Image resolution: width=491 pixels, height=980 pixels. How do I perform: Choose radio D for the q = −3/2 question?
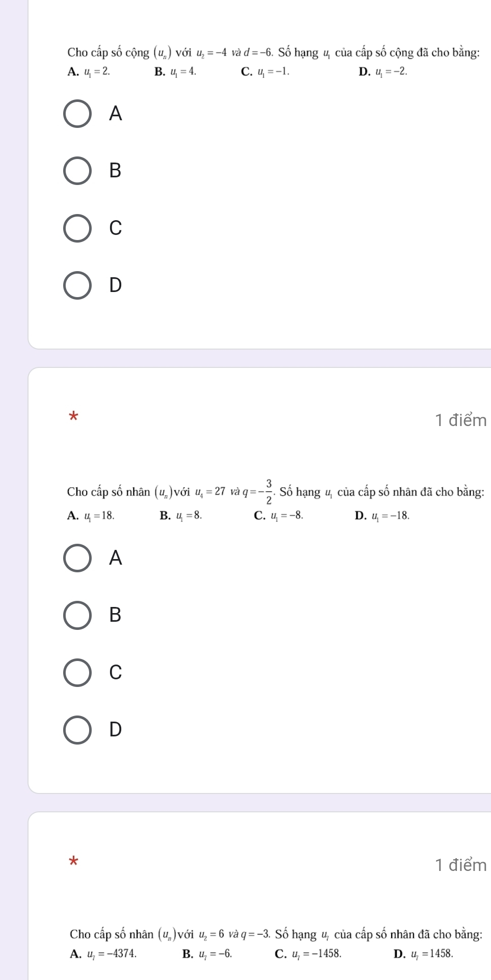tap(77, 730)
